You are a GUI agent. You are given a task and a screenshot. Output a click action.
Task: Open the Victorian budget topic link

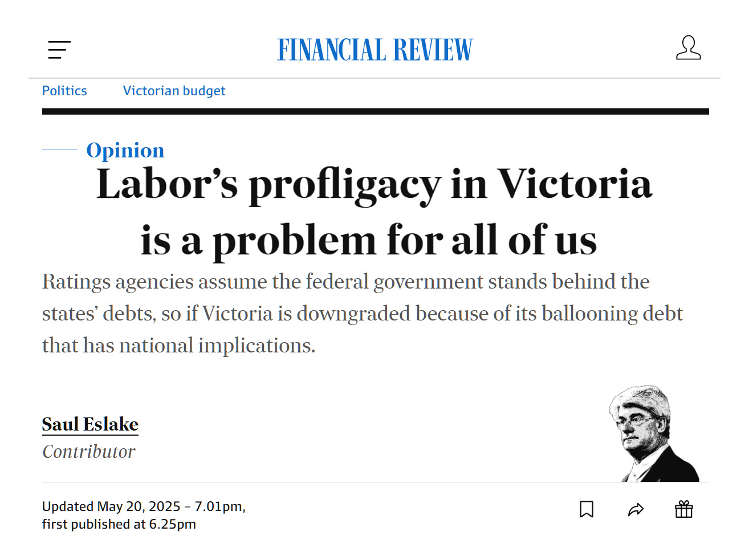(x=174, y=91)
